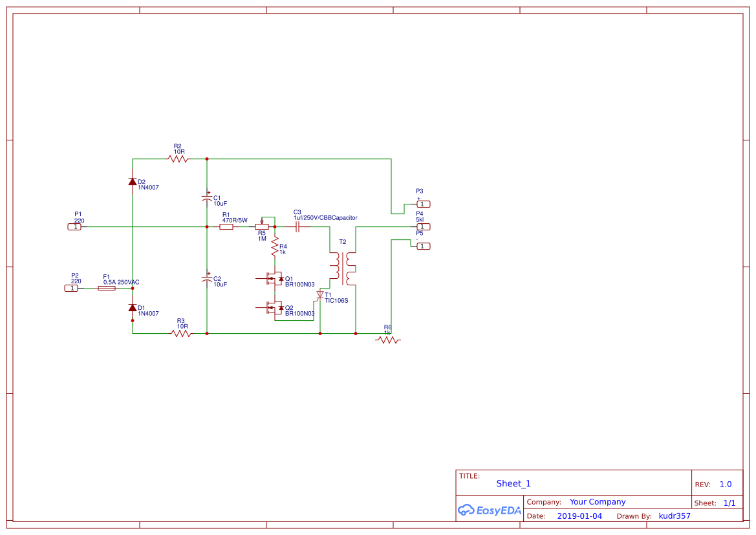Click the '470R/5W' value label
This screenshot has height=535, width=756.
tap(235, 221)
